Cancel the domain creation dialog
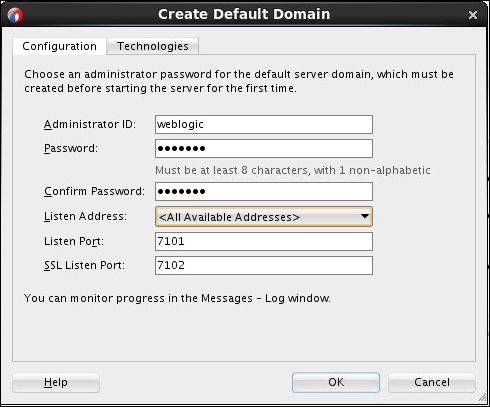The height and width of the screenshot is (407, 490). (x=432, y=382)
